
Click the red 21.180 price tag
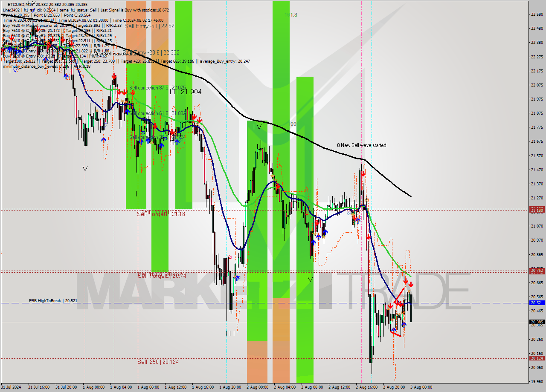(537, 210)
